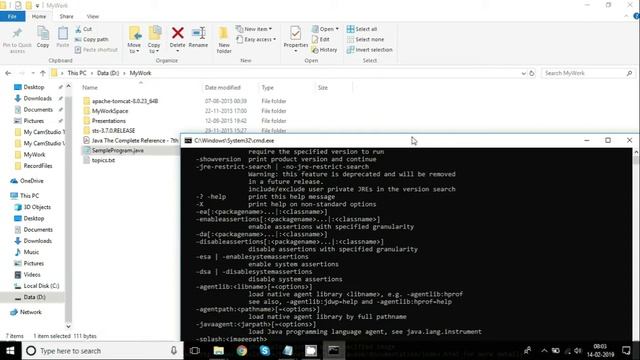Viewport: 640px width, 360px height.
Task: Show hidden system tray icons
Action: tap(544, 351)
